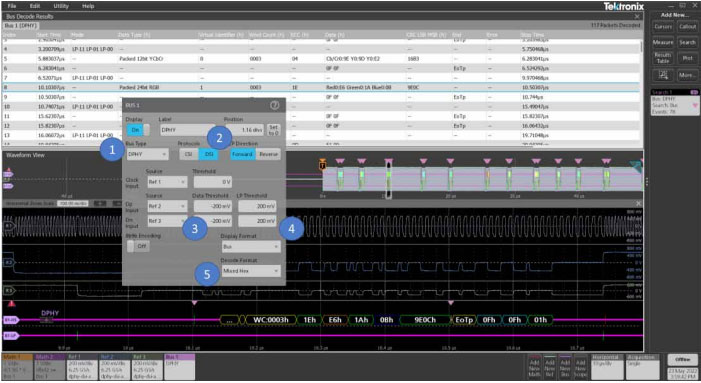Open the Display Format Bus dropdown

click(x=251, y=247)
